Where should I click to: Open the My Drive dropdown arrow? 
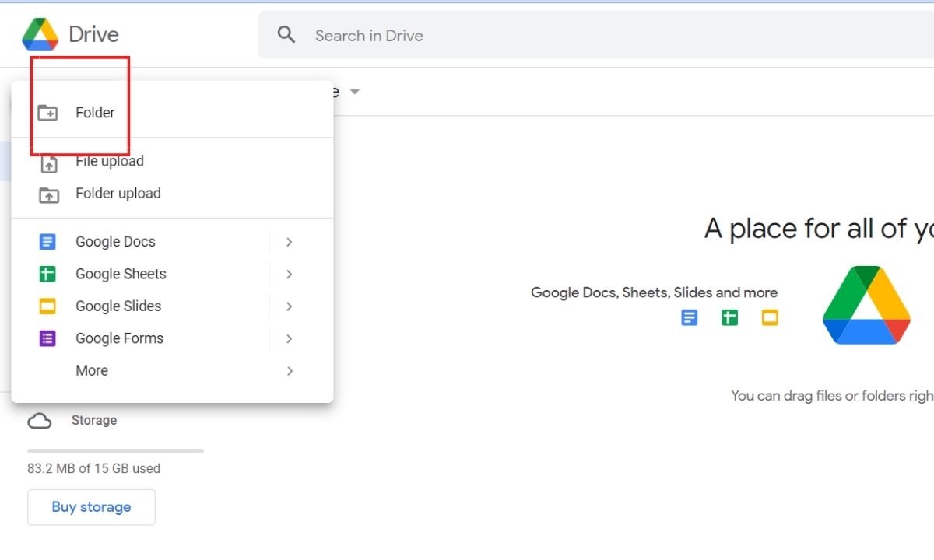(355, 92)
